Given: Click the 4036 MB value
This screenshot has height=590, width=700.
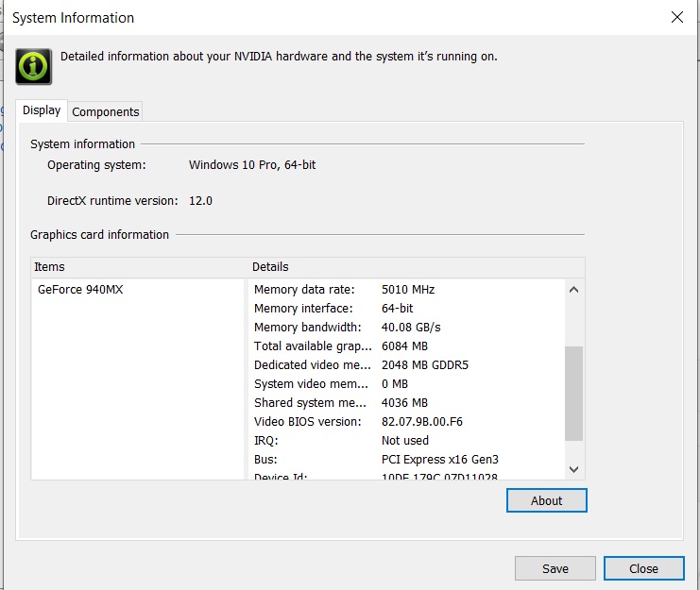Looking at the screenshot, I should (x=404, y=403).
